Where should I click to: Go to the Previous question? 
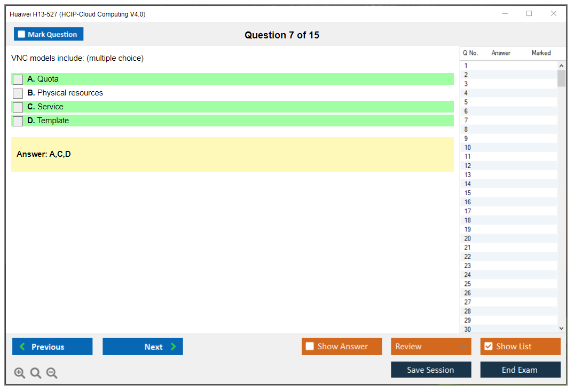(52, 347)
